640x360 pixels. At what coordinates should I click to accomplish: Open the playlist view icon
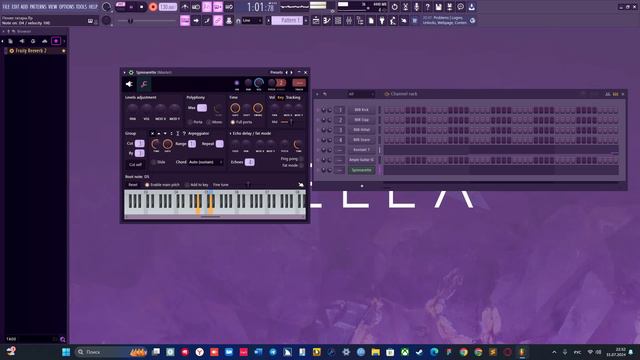(316, 20)
